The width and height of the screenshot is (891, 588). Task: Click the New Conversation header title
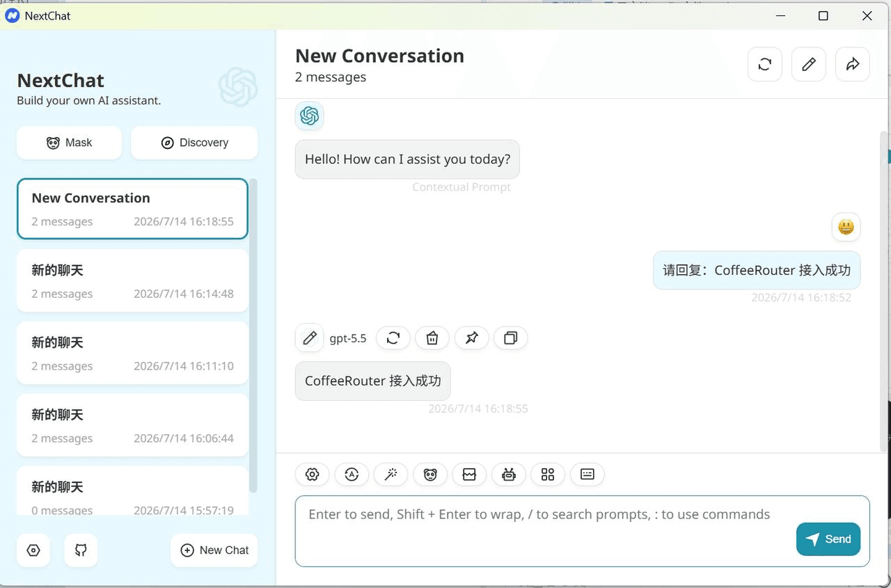[379, 56]
